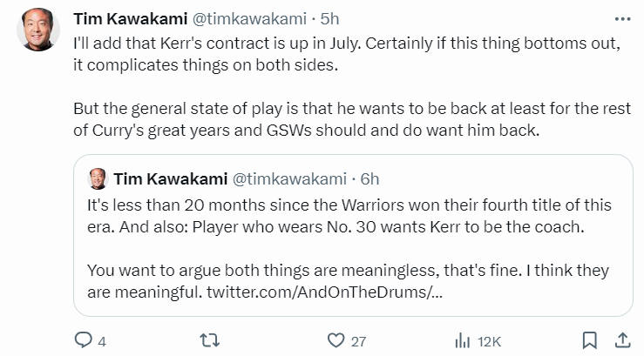The image size is (644, 356).
Task: Click the @timkawakami handle in quoted tweet
Action: (x=289, y=178)
